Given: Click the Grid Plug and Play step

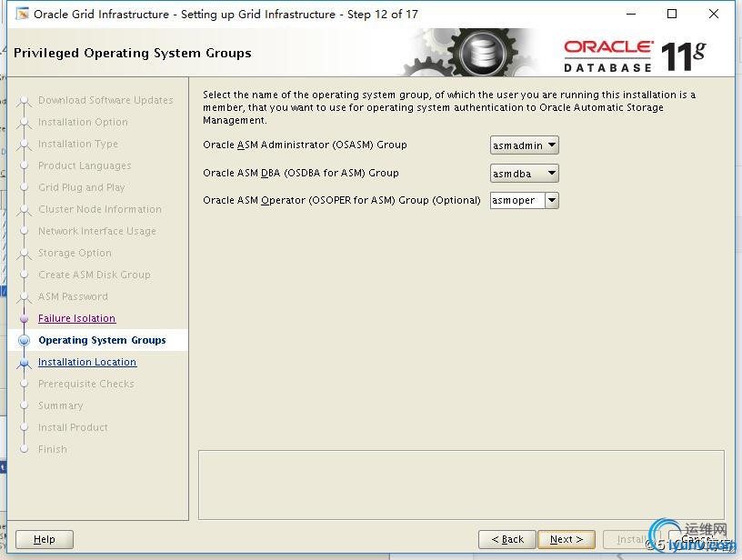Looking at the screenshot, I should pyautogui.click(x=82, y=187).
